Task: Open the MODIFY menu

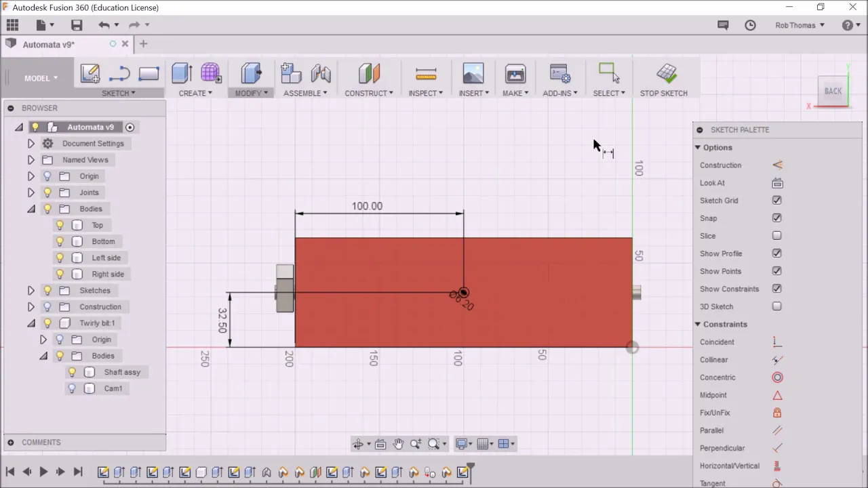Action: [252, 94]
